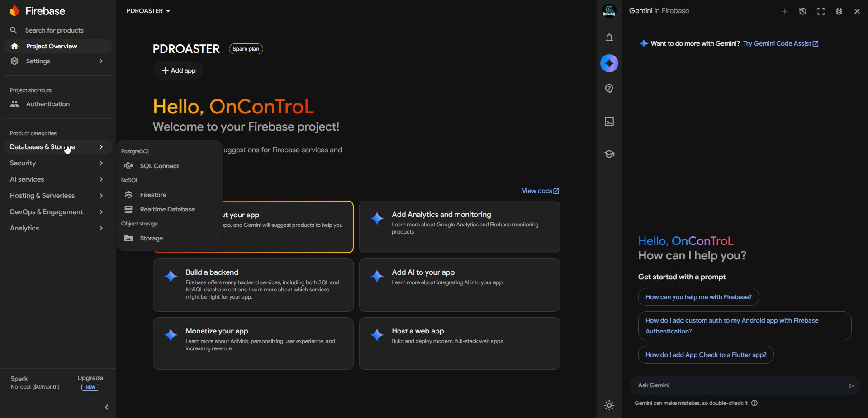The height and width of the screenshot is (418, 868).
Task: Expand the Databases & Storage chevron
Action: pyautogui.click(x=101, y=147)
